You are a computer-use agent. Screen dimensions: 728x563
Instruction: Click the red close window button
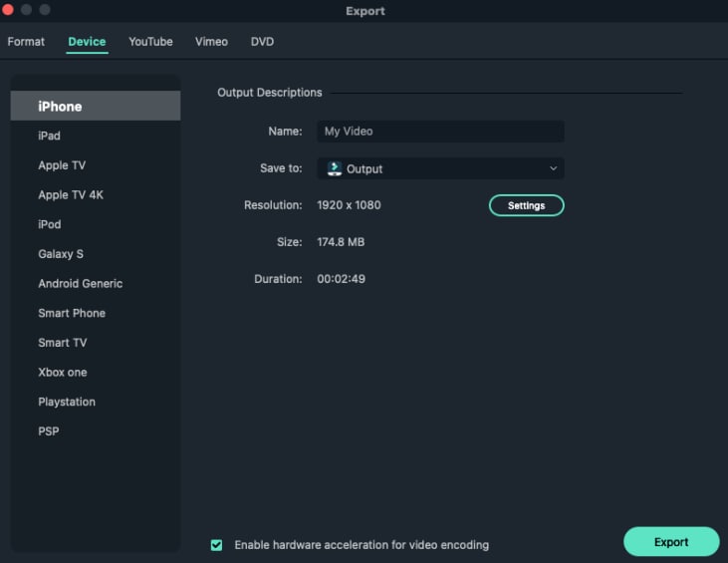(8, 10)
